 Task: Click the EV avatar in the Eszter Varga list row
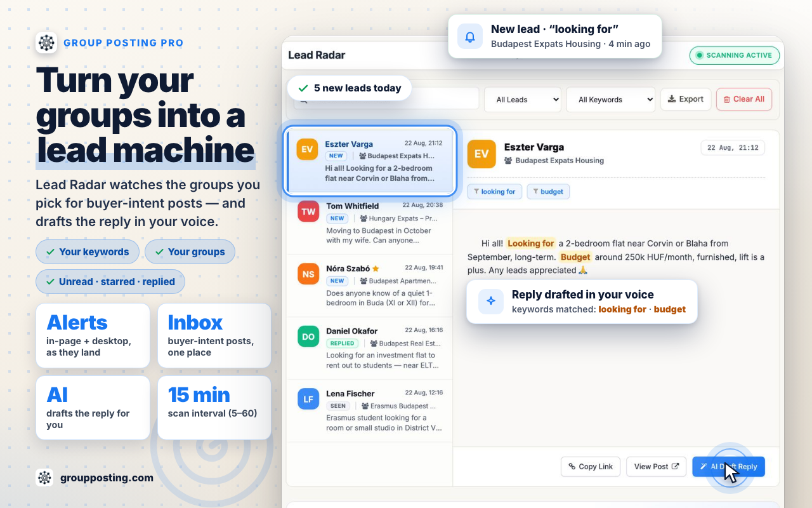click(307, 149)
